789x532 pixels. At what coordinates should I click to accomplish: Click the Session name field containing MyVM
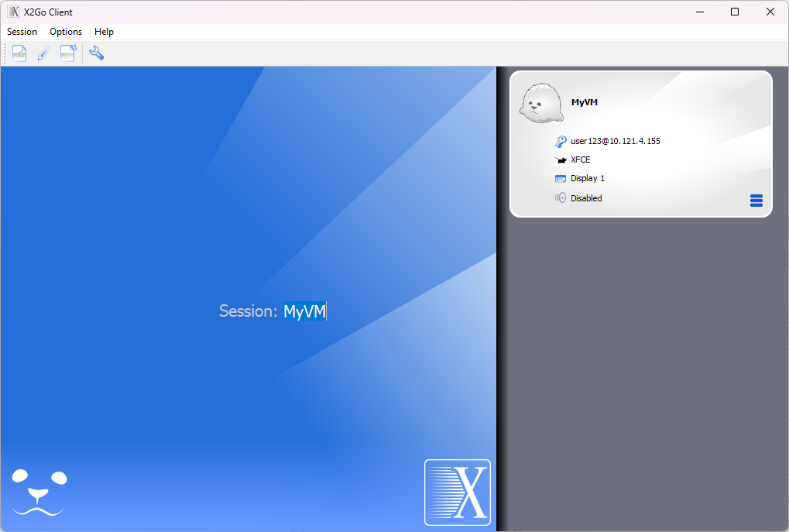pyautogui.click(x=305, y=311)
